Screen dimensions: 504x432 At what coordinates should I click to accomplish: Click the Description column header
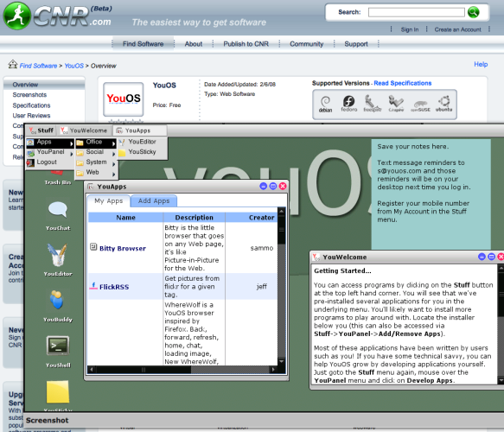(195, 218)
